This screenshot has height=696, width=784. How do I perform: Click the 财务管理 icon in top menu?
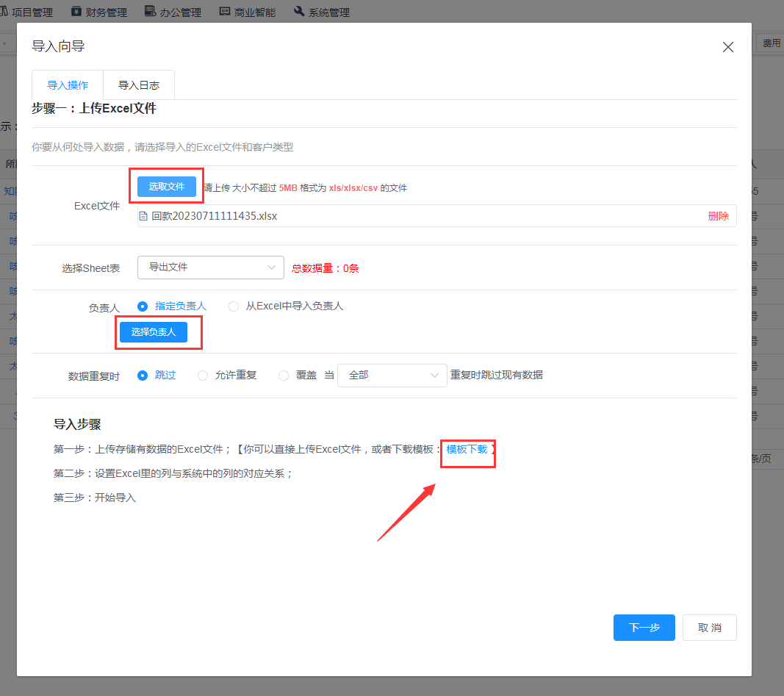point(76,11)
